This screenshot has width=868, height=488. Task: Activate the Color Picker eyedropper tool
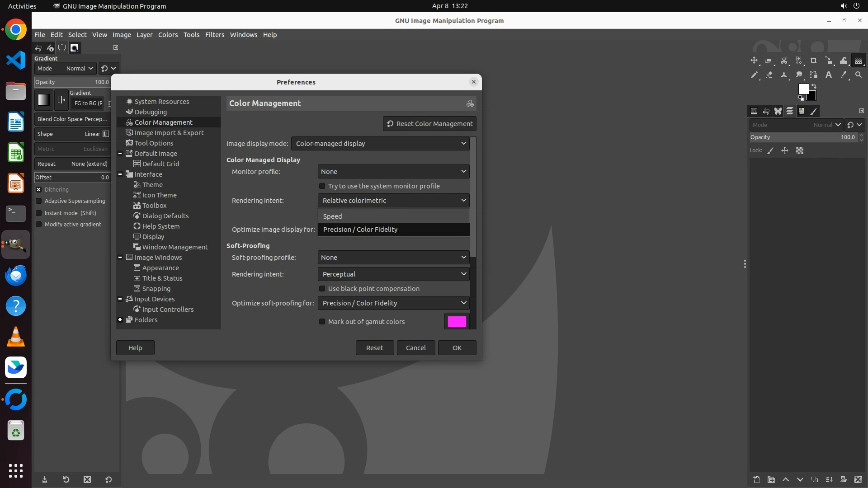tap(844, 75)
